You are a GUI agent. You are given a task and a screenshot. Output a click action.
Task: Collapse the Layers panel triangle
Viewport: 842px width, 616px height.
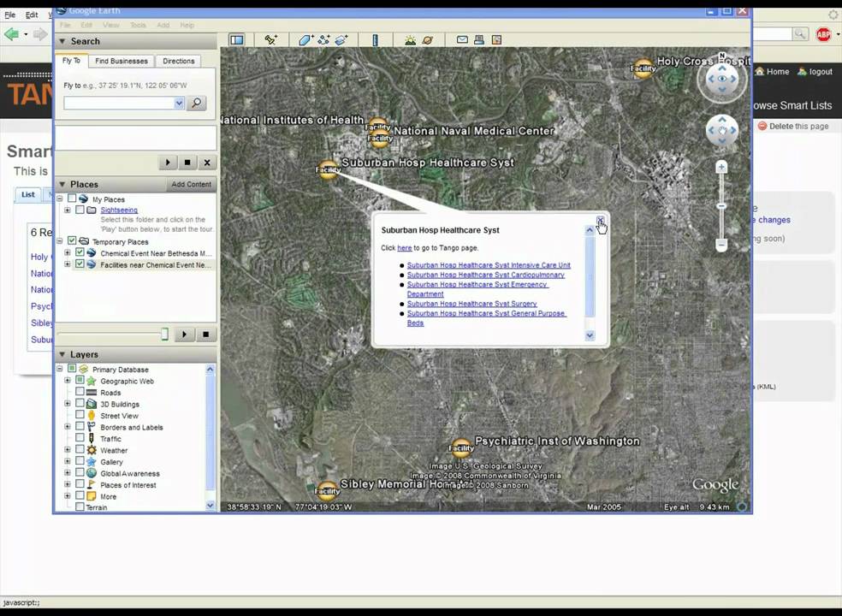(x=62, y=354)
